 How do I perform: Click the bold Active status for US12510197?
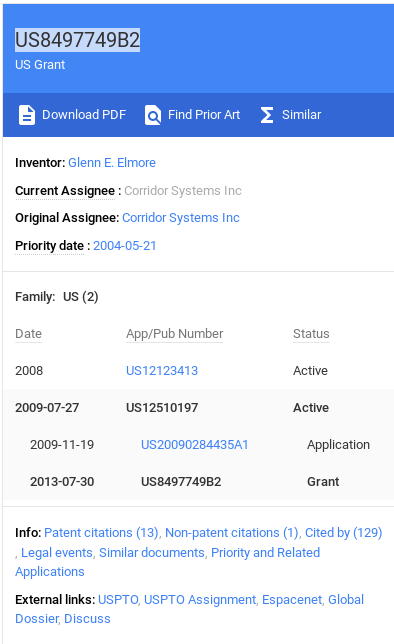click(311, 407)
